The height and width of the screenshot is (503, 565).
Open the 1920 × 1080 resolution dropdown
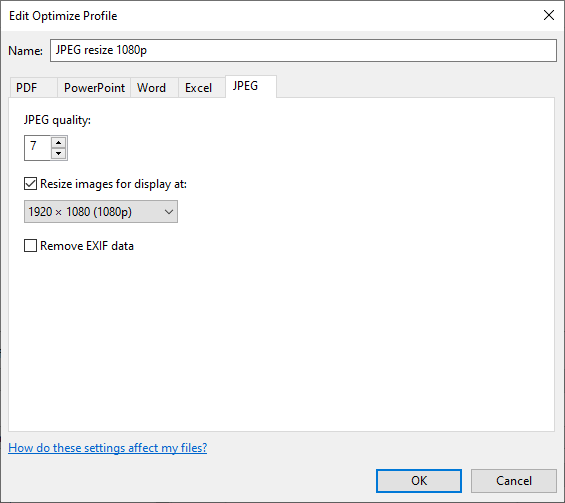(x=101, y=212)
